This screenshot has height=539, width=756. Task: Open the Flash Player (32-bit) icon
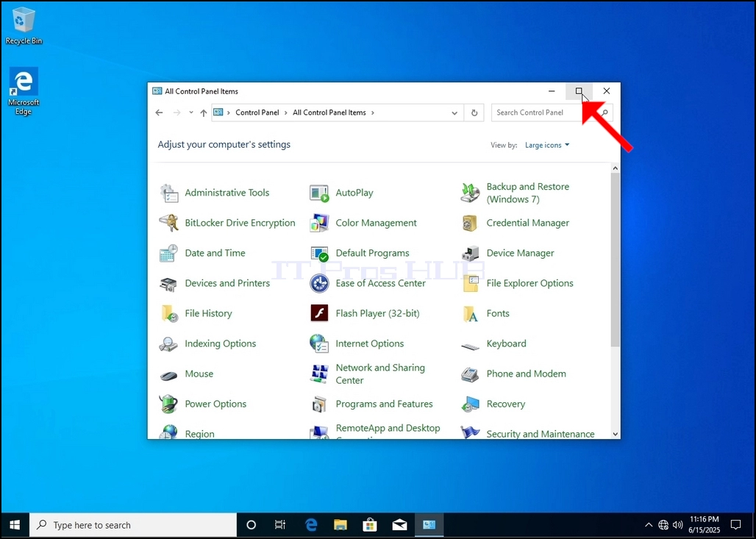click(x=319, y=313)
